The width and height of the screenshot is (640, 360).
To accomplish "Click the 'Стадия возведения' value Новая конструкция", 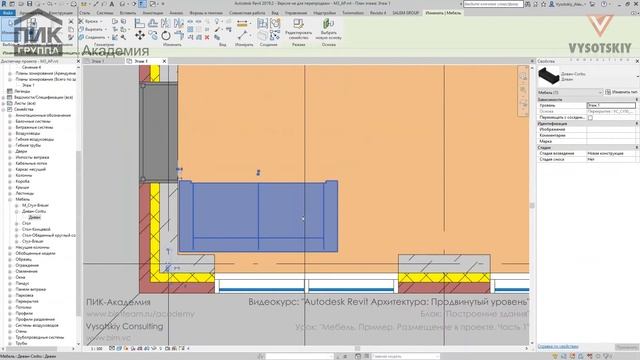I will [x=611, y=153].
